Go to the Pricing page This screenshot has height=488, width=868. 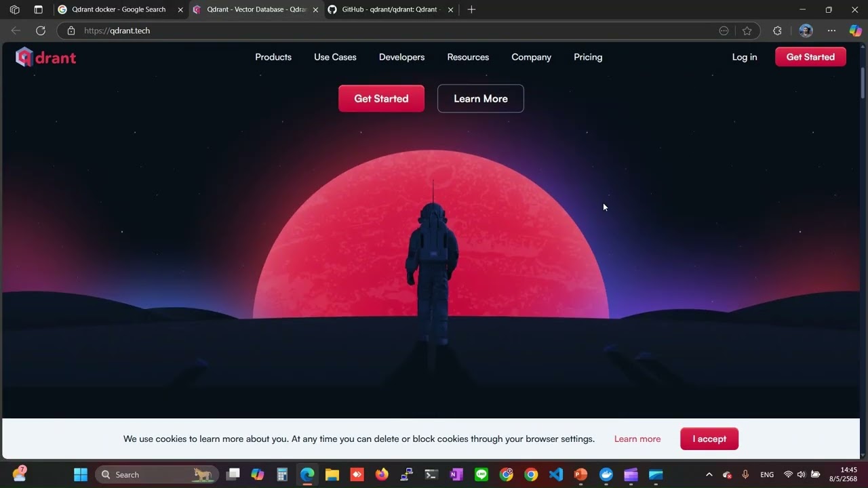[x=588, y=57]
